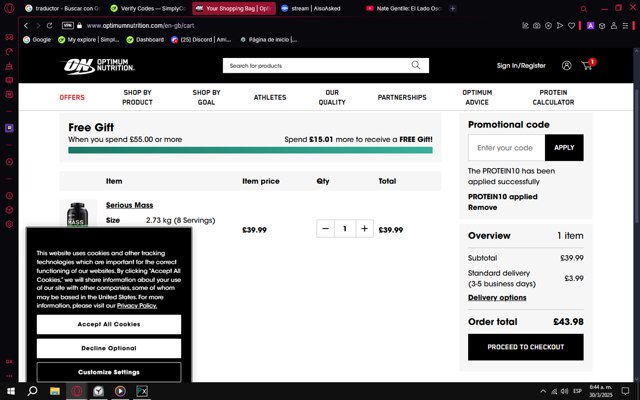The height and width of the screenshot is (400, 640).
Task: Click the search magnifier in product search box
Action: tap(416, 65)
